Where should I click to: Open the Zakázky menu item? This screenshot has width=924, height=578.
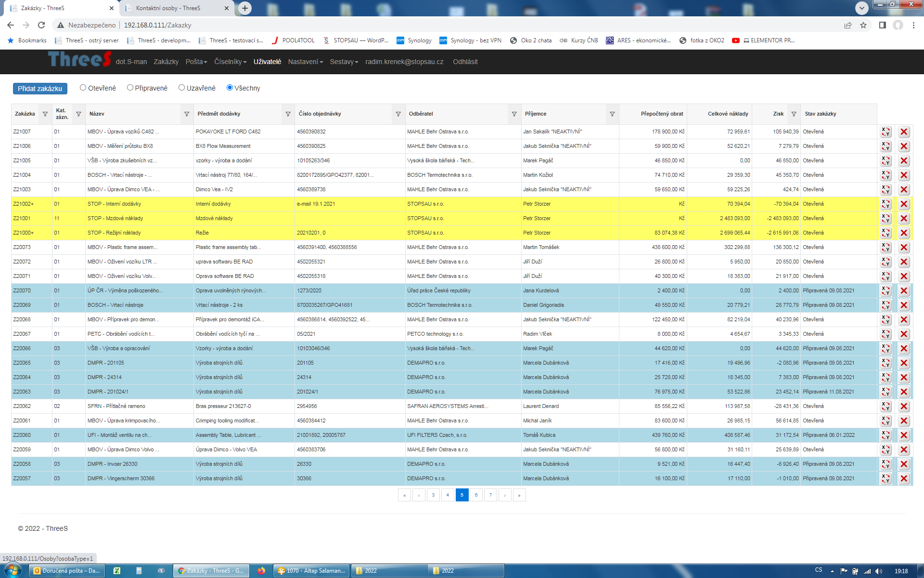click(166, 62)
